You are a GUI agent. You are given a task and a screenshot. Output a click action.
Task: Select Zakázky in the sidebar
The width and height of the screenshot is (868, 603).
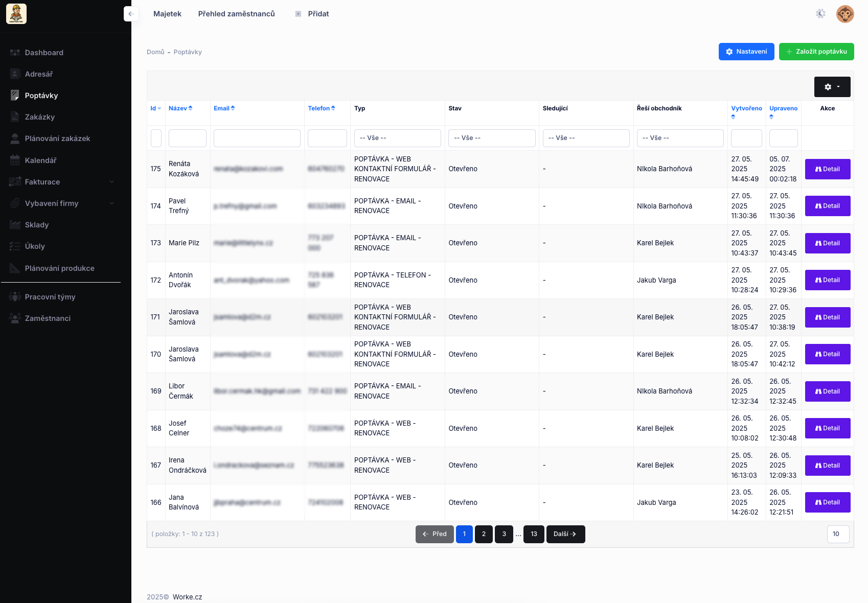39,117
